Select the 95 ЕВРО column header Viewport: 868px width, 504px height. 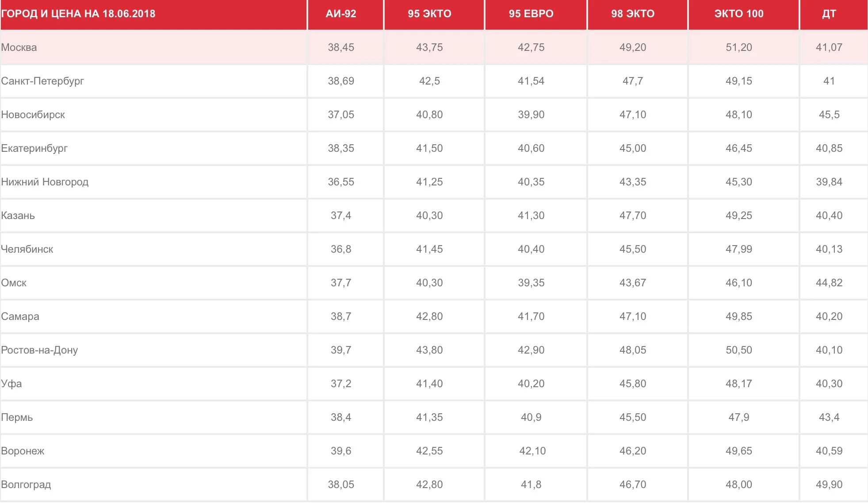pos(531,14)
